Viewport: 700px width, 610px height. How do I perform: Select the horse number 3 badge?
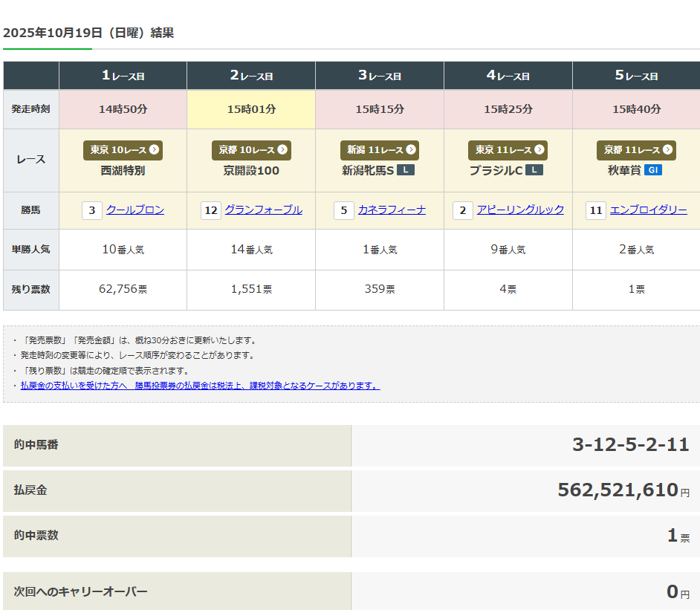(x=92, y=210)
